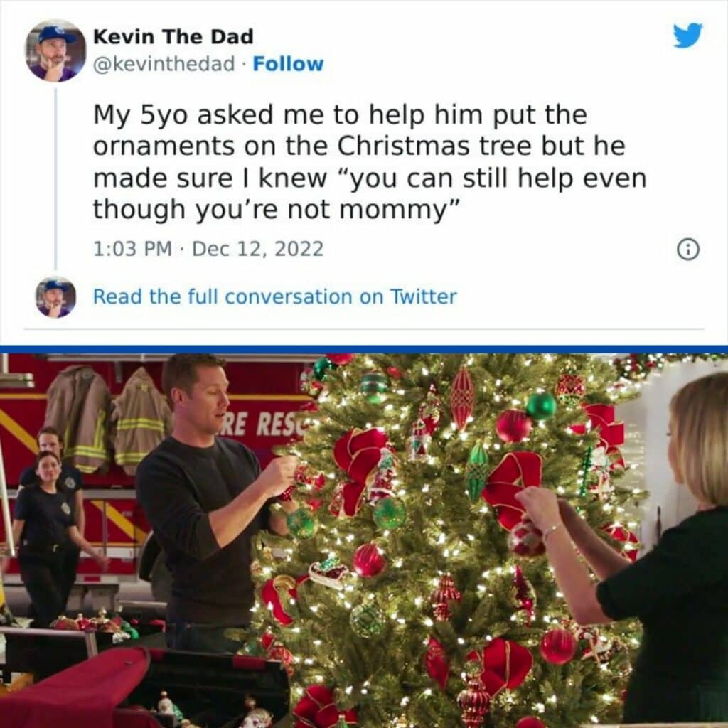Open Kevin The Dad's large profile avatar

(x=55, y=51)
